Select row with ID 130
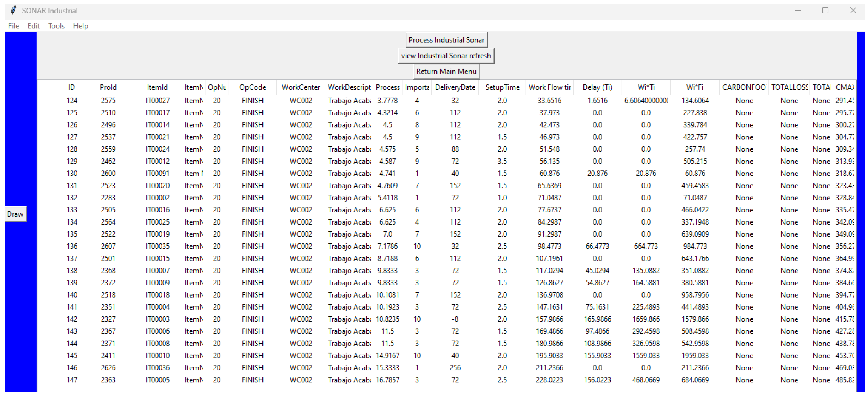 72,174
